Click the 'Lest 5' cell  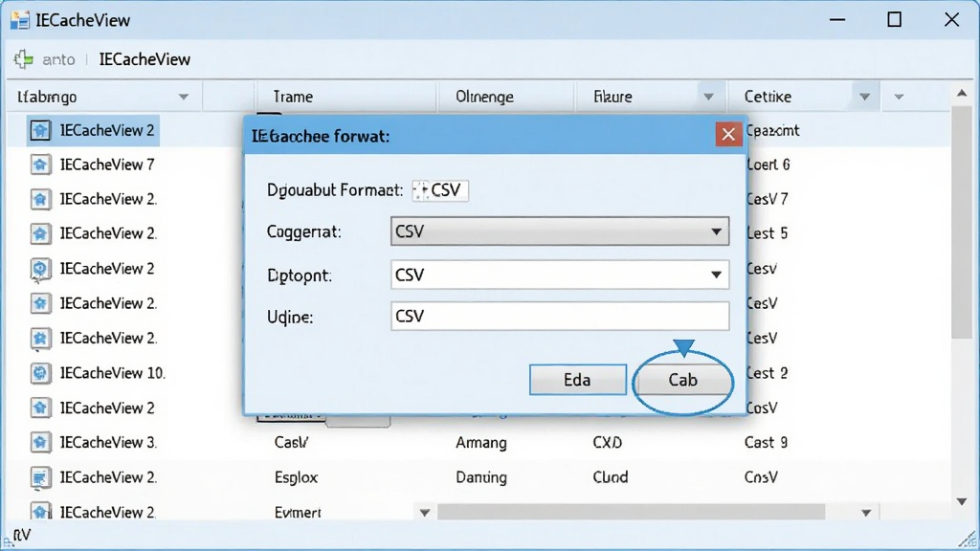click(x=768, y=233)
